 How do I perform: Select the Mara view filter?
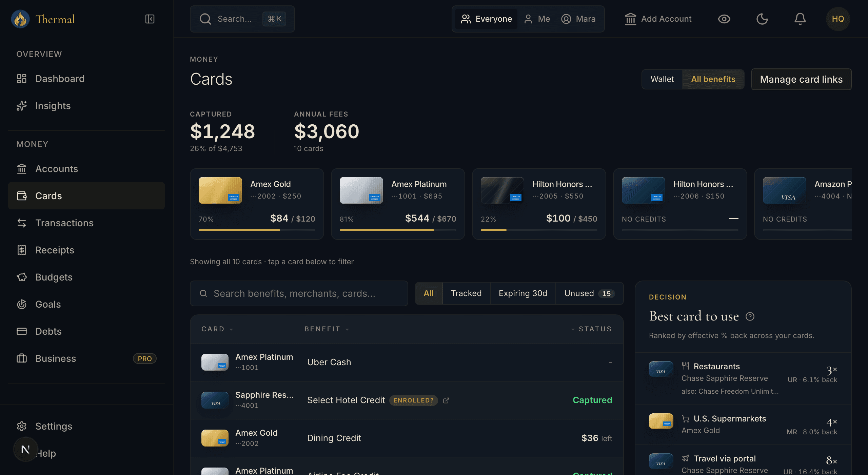pos(578,19)
